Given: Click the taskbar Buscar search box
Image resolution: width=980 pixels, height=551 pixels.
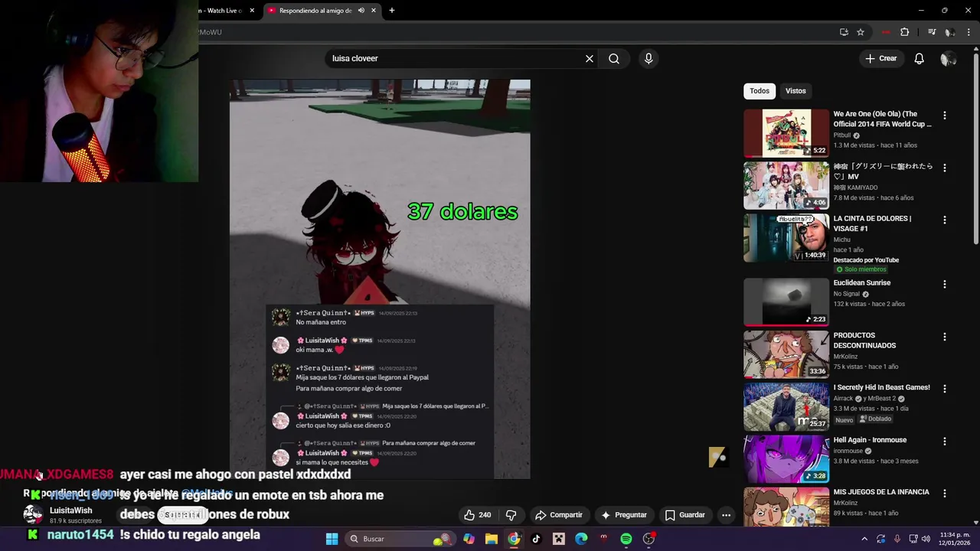Looking at the screenshot, I should pos(398,539).
